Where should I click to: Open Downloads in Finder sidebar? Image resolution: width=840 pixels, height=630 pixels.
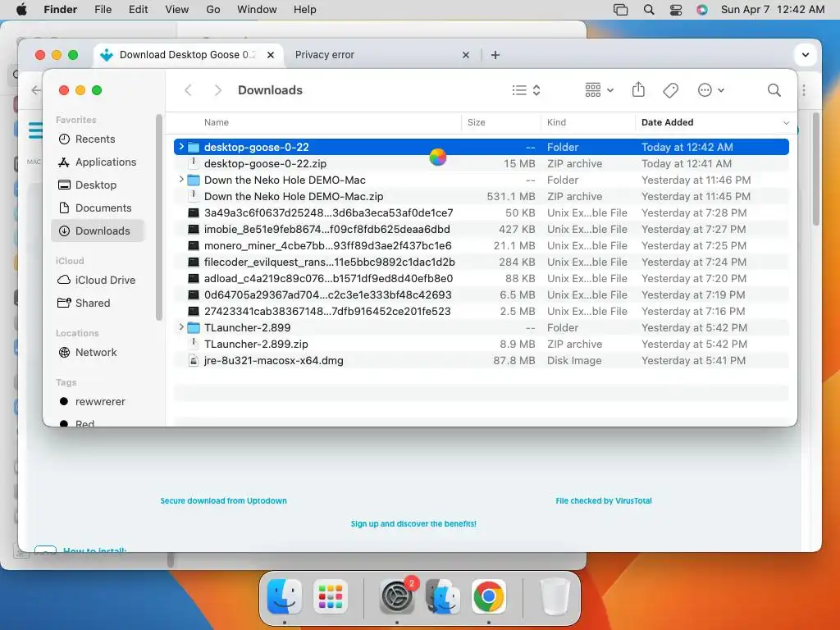point(98,231)
